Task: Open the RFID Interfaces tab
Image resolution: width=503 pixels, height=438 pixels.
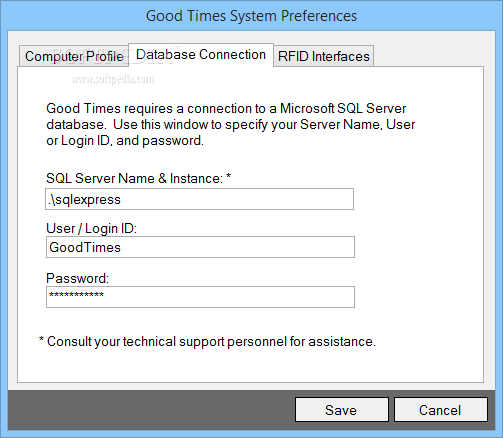Action: click(x=323, y=56)
